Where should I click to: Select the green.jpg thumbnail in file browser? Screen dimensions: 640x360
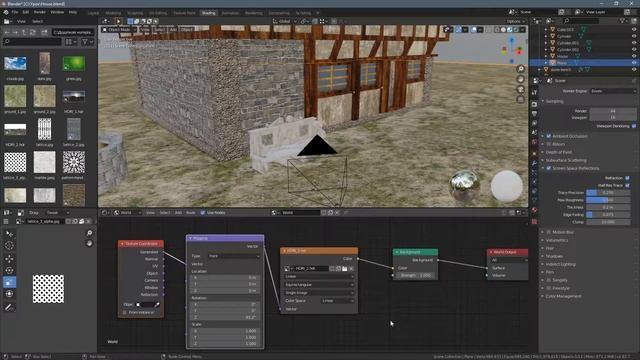tap(74, 64)
